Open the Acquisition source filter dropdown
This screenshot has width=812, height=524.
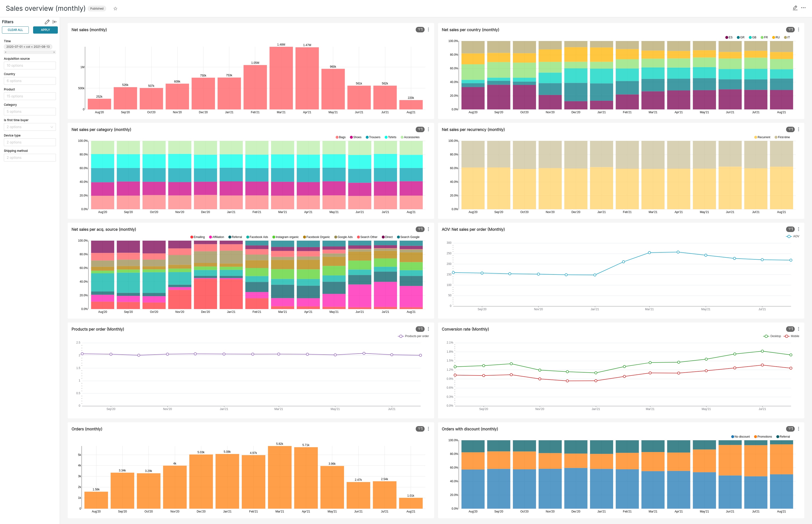pos(30,66)
